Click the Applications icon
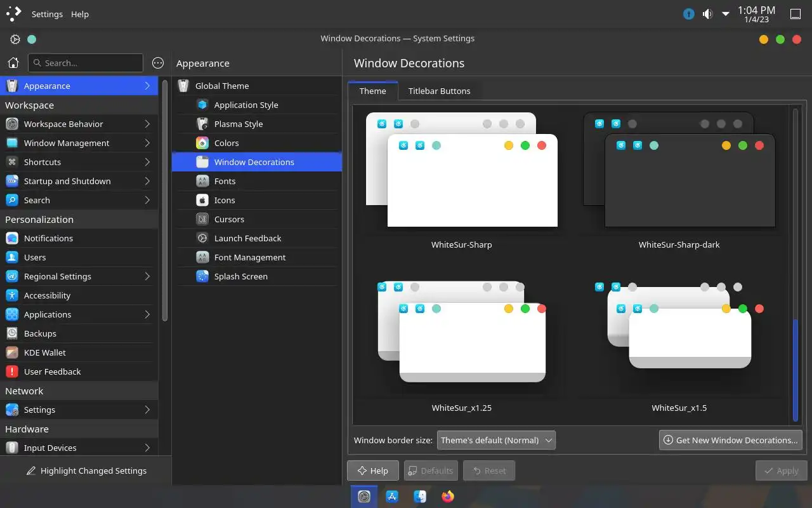The width and height of the screenshot is (812, 508). click(x=12, y=314)
